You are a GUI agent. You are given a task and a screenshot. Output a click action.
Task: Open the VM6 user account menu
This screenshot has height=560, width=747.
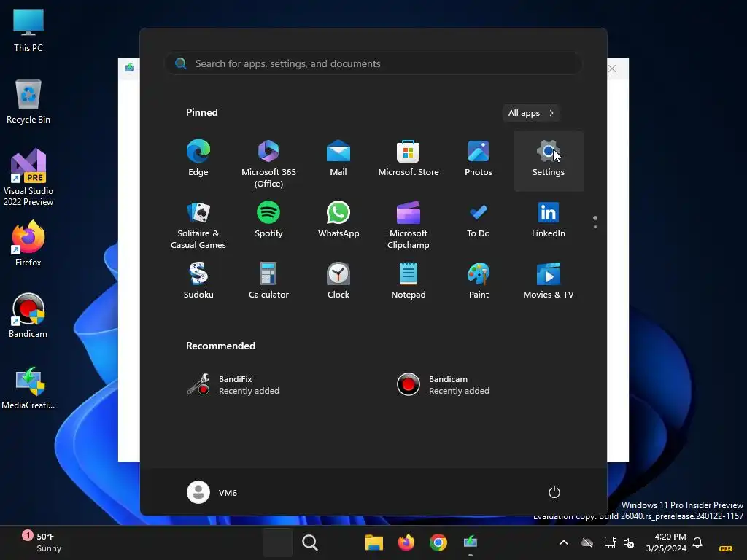point(212,492)
